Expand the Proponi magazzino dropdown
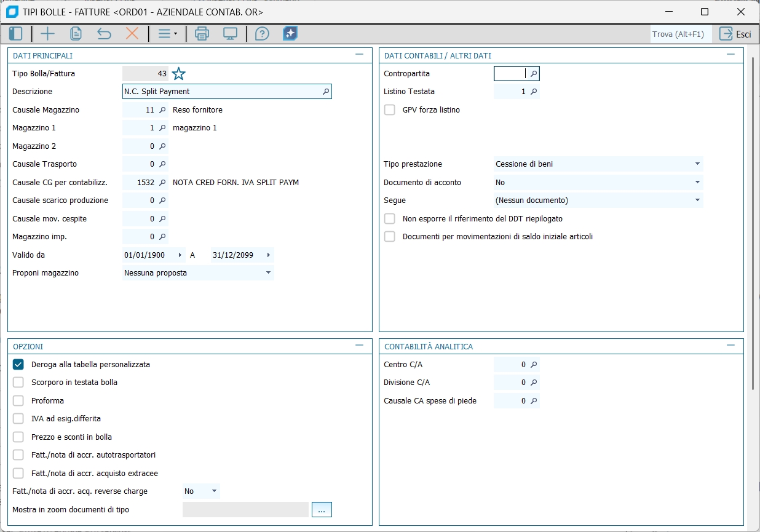The image size is (760, 532). (268, 272)
